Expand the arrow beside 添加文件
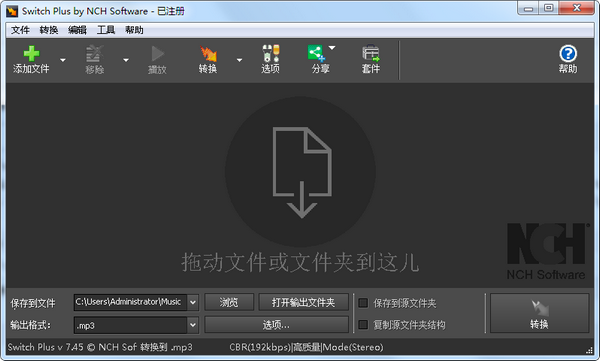The width and height of the screenshot is (600, 361). [63, 60]
